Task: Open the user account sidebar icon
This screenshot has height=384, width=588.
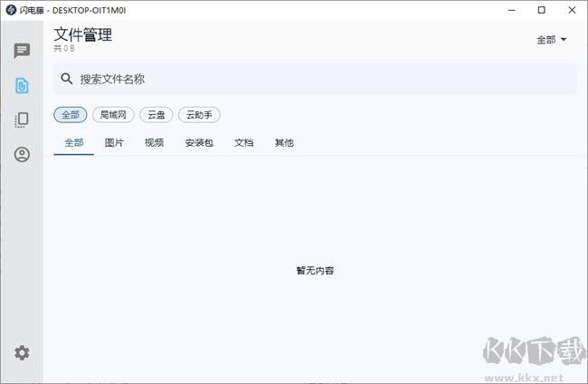Action: click(x=22, y=154)
